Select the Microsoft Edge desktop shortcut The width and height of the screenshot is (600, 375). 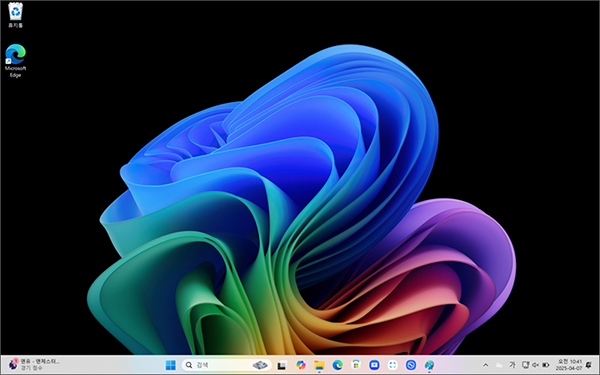pyautogui.click(x=15, y=61)
